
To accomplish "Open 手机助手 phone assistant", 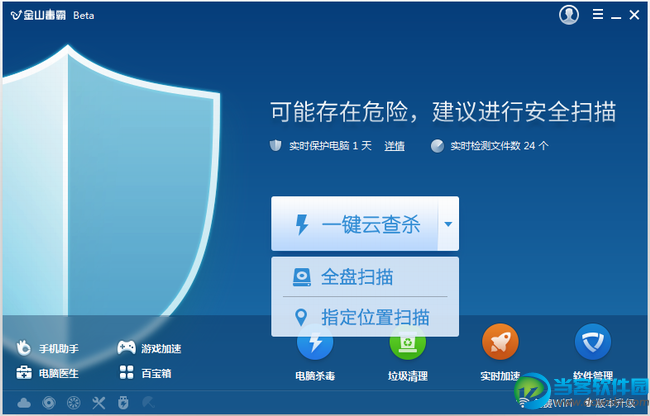I will (48, 348).
